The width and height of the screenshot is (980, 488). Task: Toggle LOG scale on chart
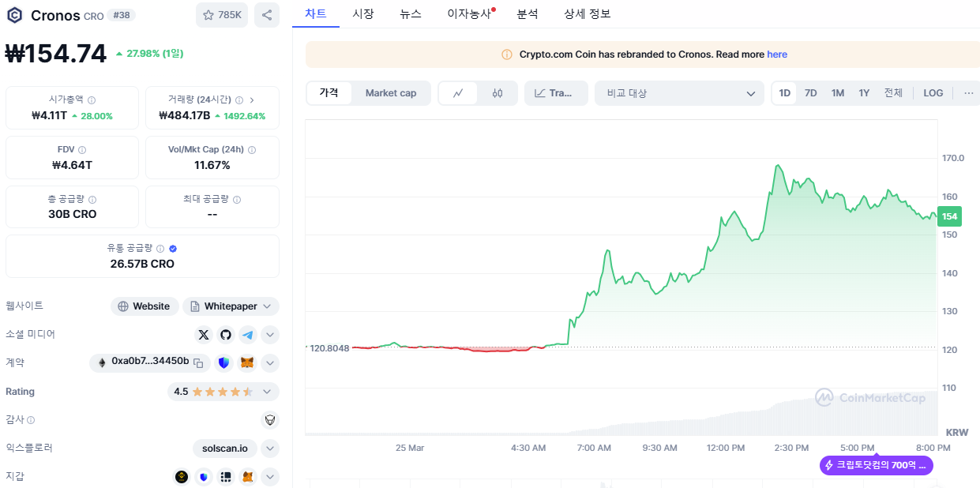tap(933, 93)
